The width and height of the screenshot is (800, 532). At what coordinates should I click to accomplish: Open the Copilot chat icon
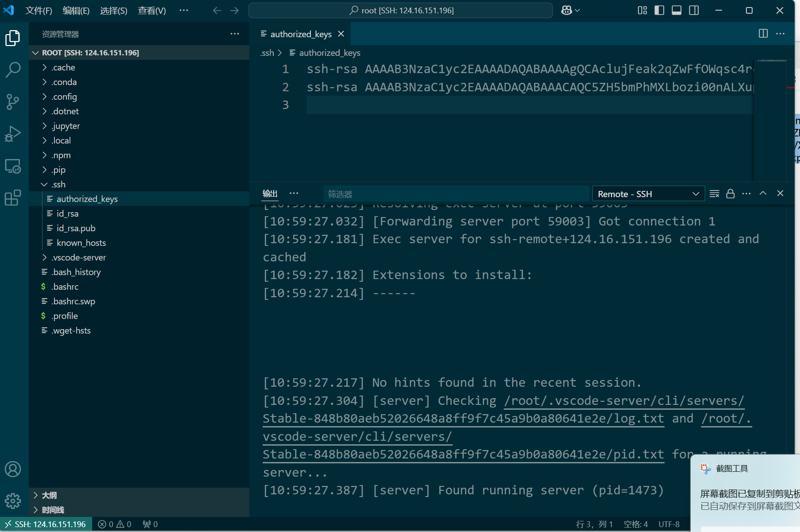pyautogui.click(x=567, y=10)
